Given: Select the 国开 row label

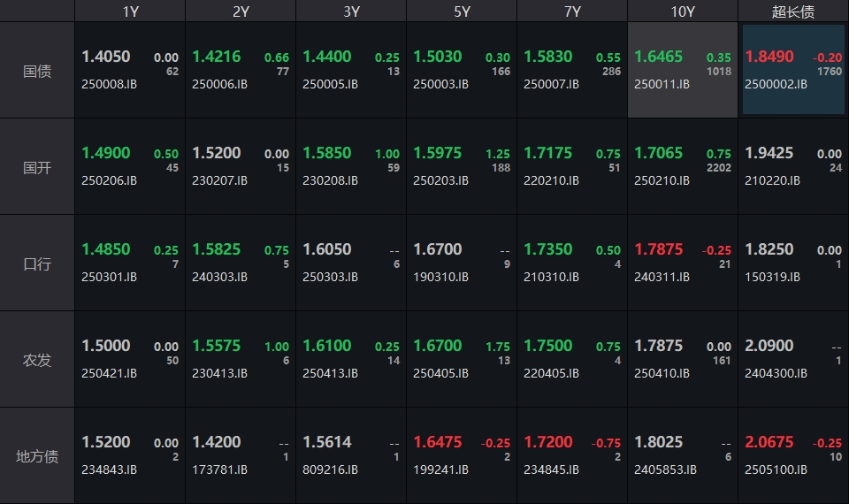Looking at the screenshot, I should [x=37, y=167].
